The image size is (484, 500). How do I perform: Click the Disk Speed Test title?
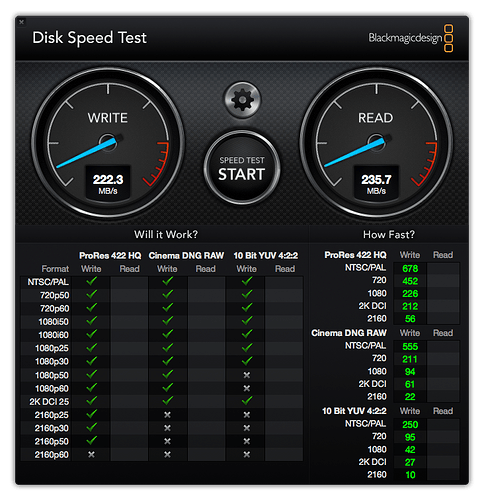pyautogui.click(x=89, y=38)
